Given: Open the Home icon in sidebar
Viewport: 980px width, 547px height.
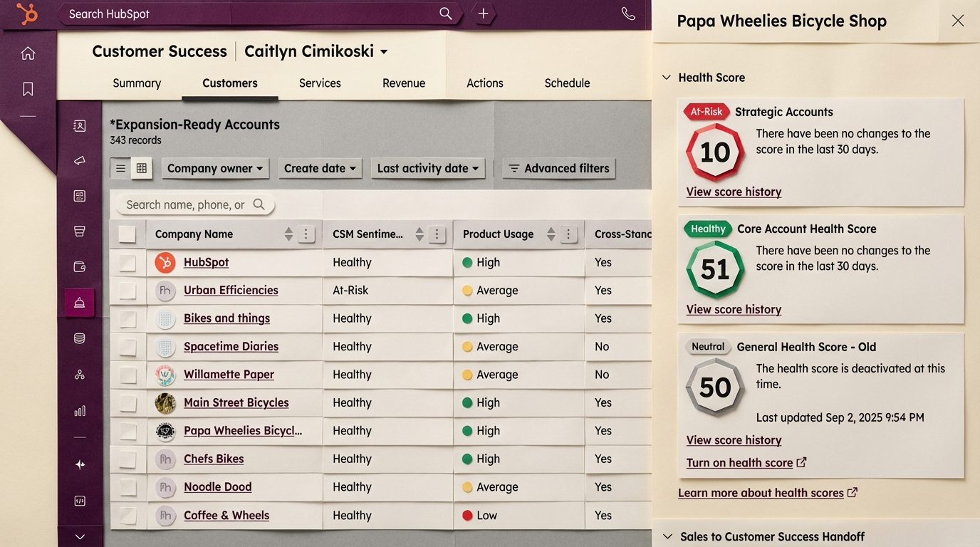Looking at the screenshot, I should tap(28, 53).
